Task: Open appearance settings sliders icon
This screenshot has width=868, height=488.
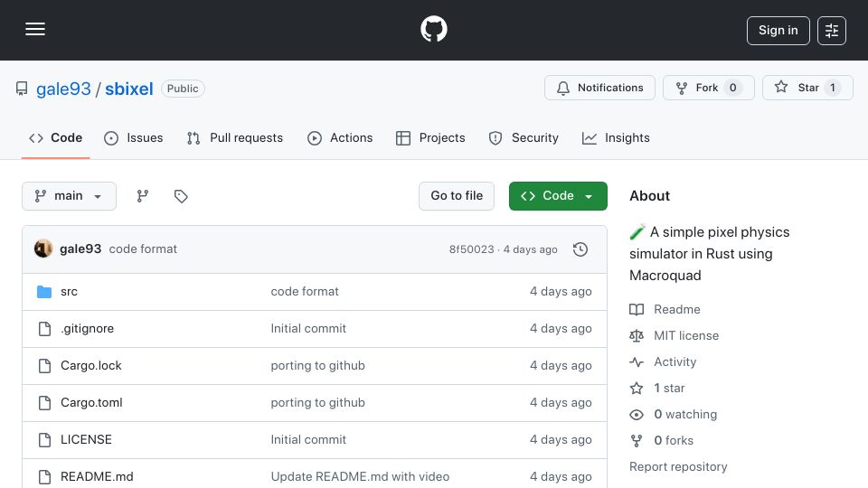Action: pos(832,31)
